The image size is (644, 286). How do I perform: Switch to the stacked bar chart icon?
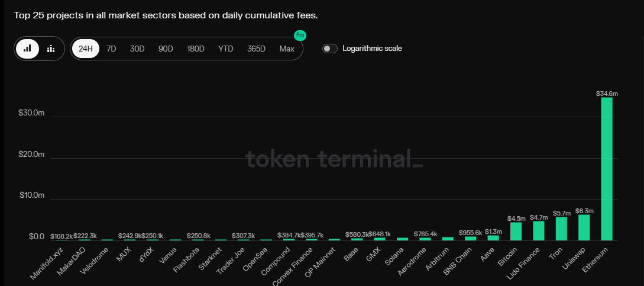(51, 49)
